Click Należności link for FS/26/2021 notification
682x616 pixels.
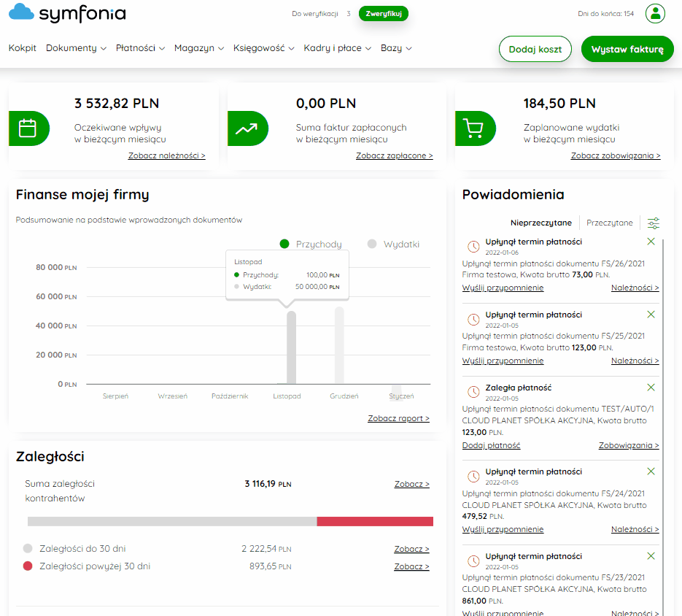point(635,288)
